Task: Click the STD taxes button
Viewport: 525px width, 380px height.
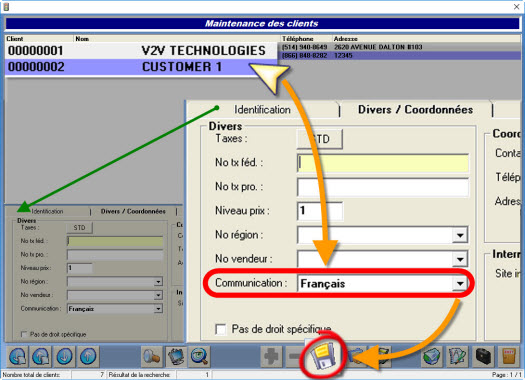Action: (x=320, y=139)
